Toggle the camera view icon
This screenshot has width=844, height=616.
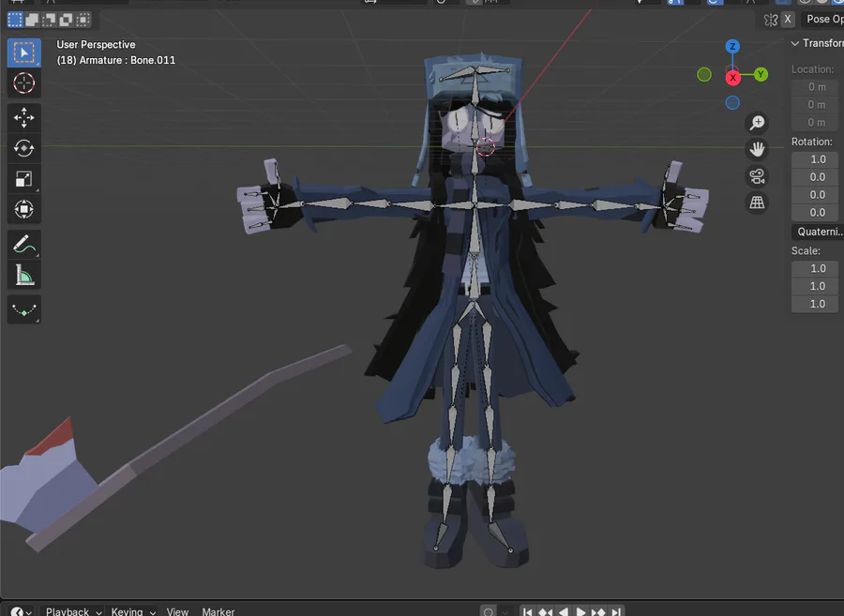758,176
